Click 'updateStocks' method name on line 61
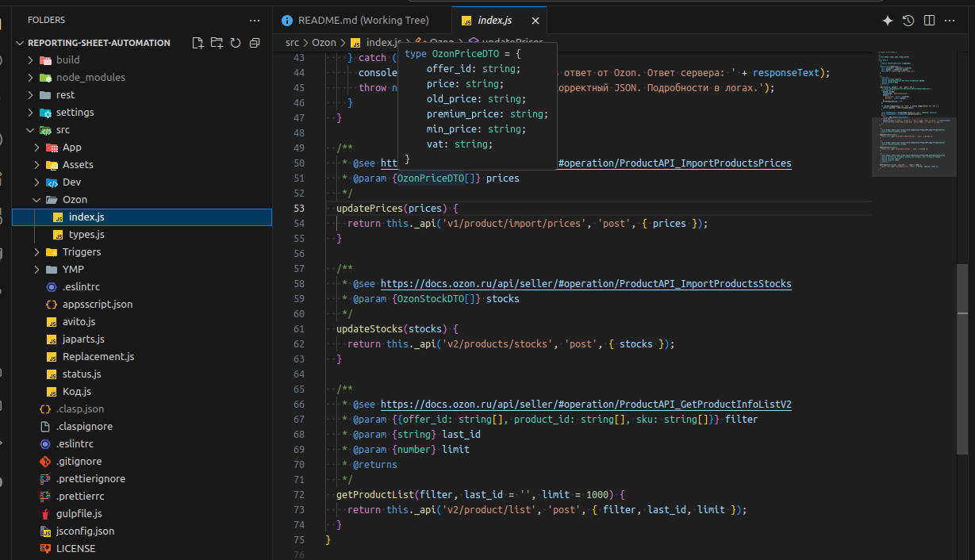Viewport: 975px width, 560px height. click(370, 329)
